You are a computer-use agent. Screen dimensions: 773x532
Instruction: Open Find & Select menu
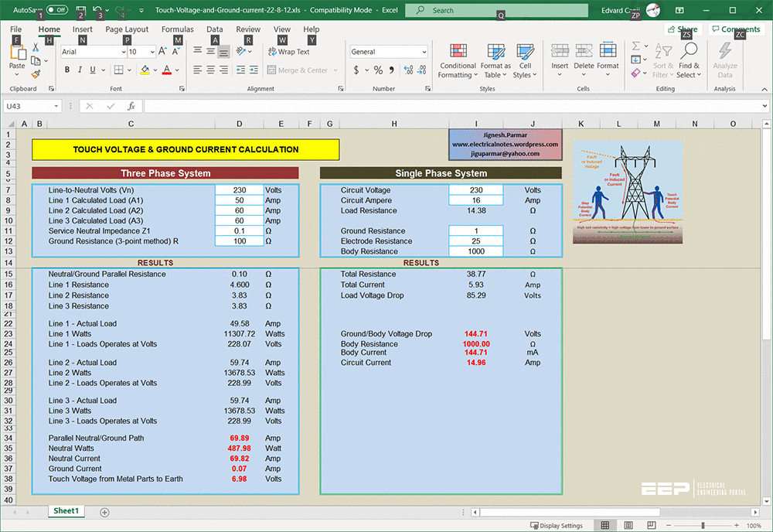click(x=689, y=60)
